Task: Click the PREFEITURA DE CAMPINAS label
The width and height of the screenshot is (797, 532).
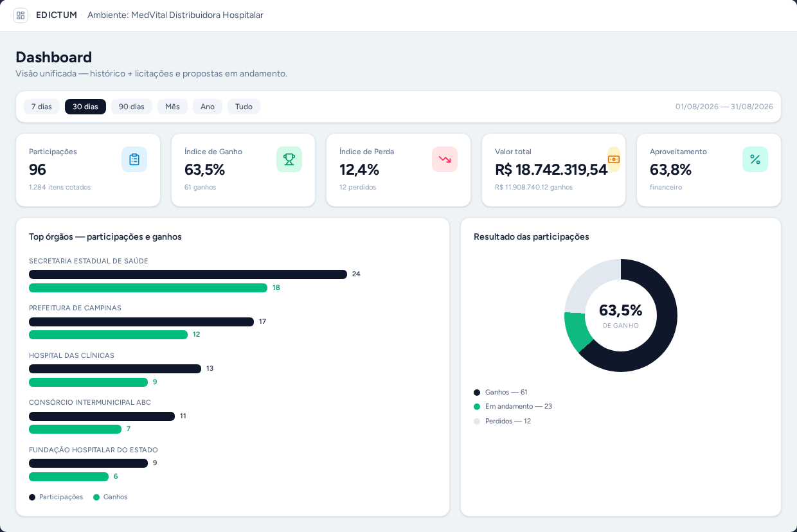Action: click(x=75, y=308)
